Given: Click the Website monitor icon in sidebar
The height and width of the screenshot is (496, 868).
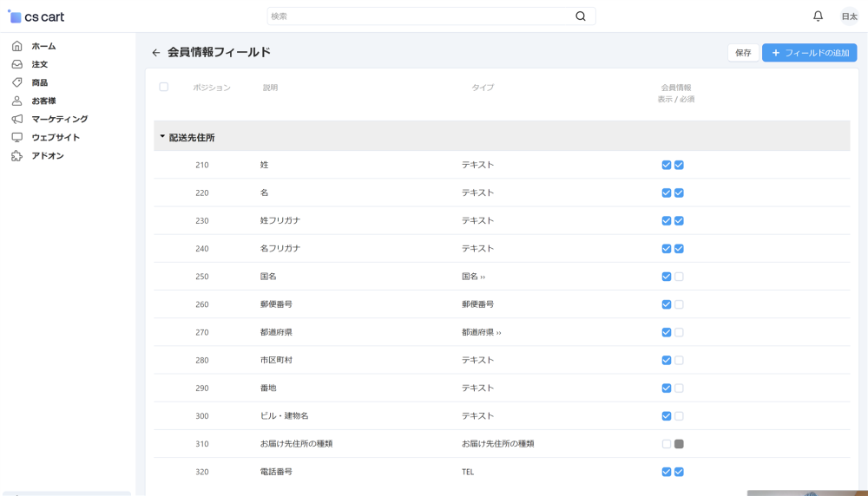Looking at the screenshot, I should 16,137.
